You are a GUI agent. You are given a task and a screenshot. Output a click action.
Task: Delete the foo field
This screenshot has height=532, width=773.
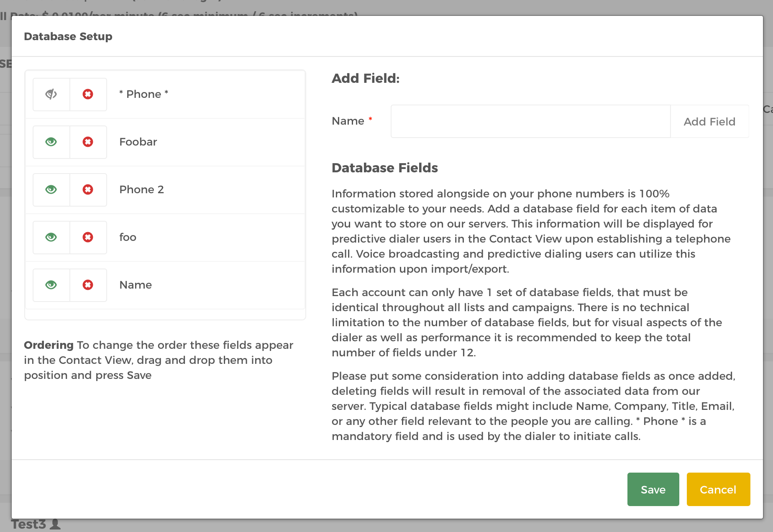pyautogui.click(x=88, y=238)
